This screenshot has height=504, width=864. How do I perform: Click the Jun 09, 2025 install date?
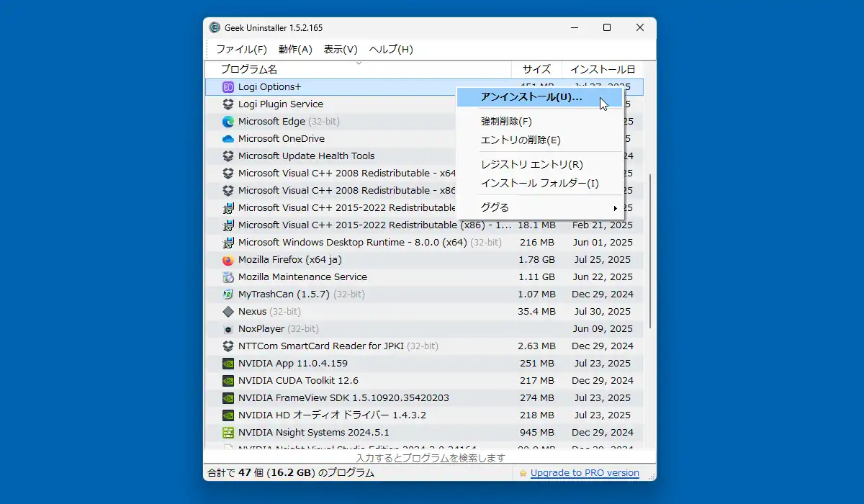click(x=603, y=329)
